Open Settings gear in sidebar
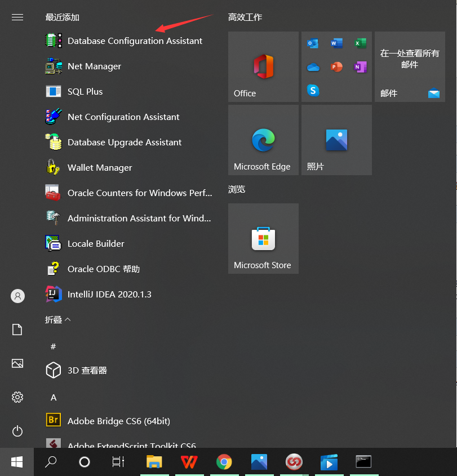 [x=17, y=397]
